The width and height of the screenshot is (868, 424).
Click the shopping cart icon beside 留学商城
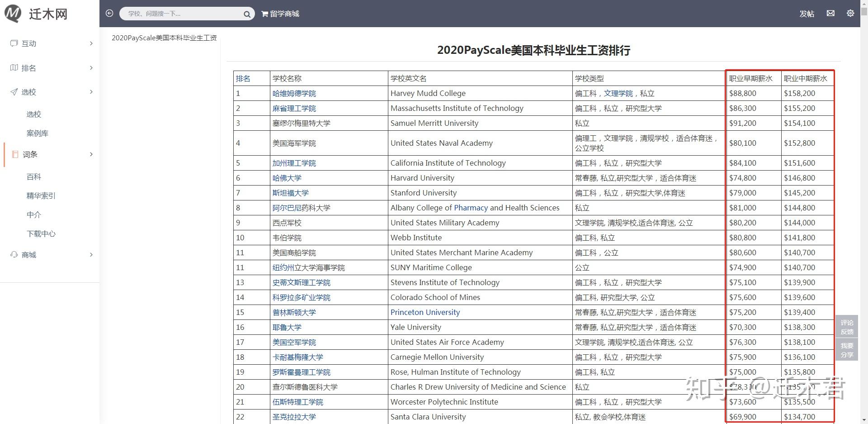[x=264, y=14]
